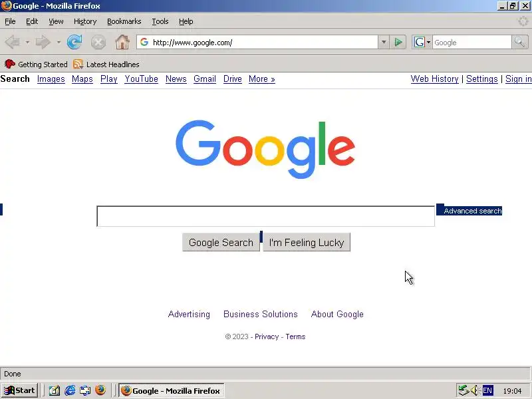This screenshot has height=399, width=532.
Task: Open the Windows Start menu
Action: pyautogui.click(x=20, y=390)
